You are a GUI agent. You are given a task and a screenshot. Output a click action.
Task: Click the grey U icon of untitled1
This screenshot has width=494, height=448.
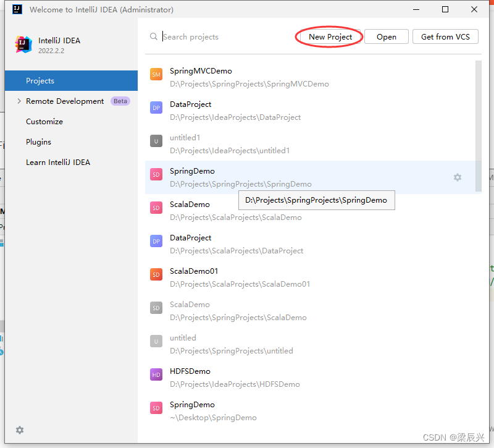point(156,142)
